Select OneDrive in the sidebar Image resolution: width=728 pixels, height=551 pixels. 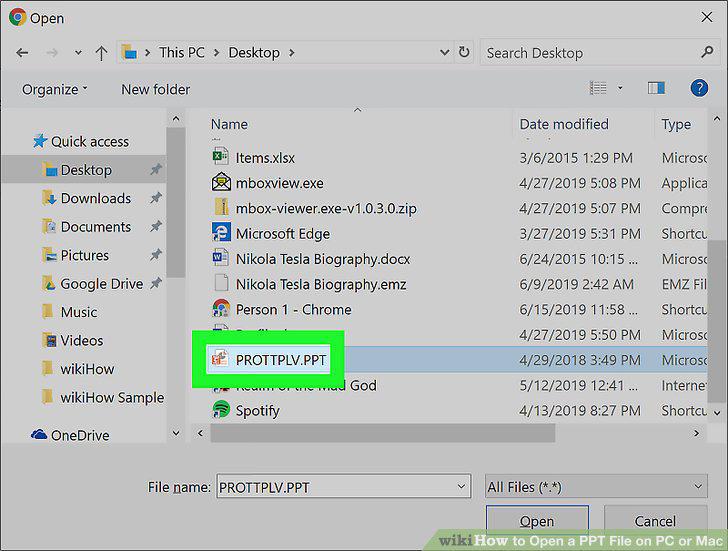point(70,435)
